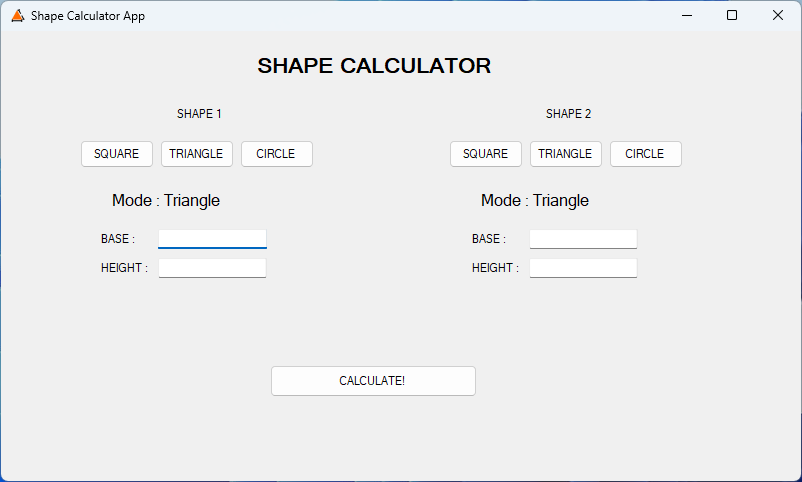This screenshot has height=482, width=802.
Task: Click the Shape Calculator App title bar icon
Action: (17, 16)
